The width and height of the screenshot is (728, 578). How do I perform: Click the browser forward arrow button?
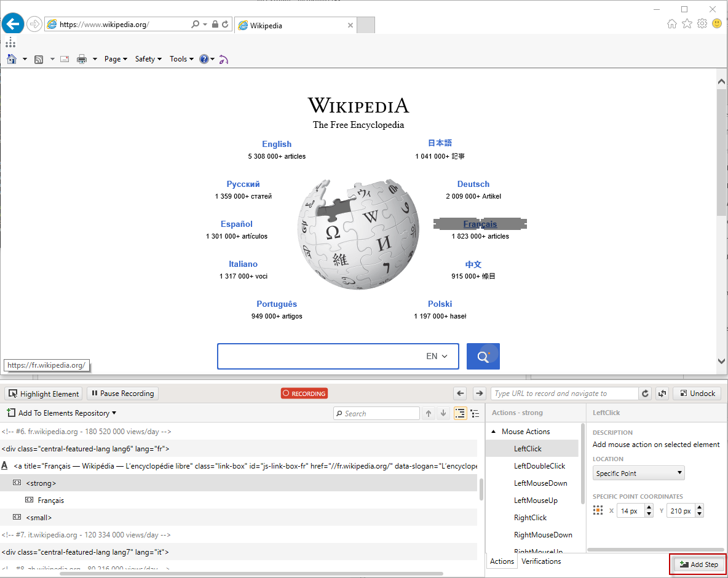click(34, 24)
